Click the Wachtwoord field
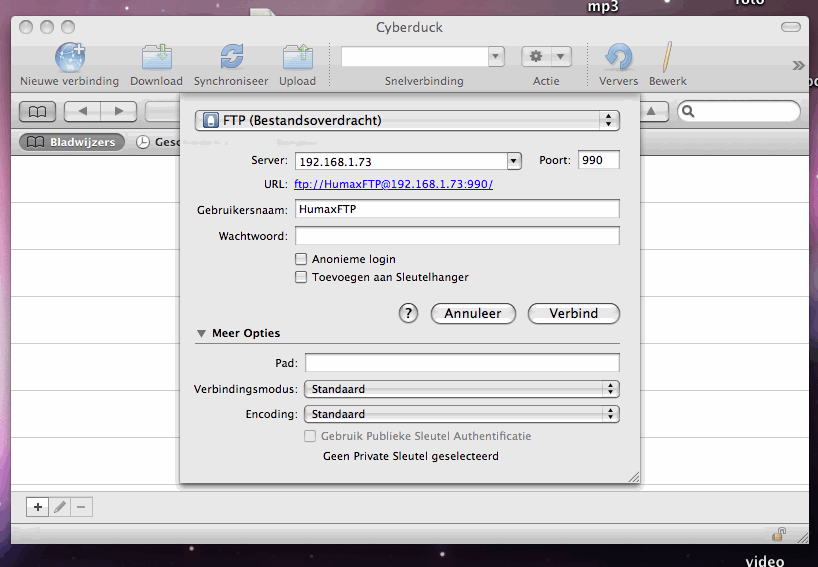 point(458,236)
